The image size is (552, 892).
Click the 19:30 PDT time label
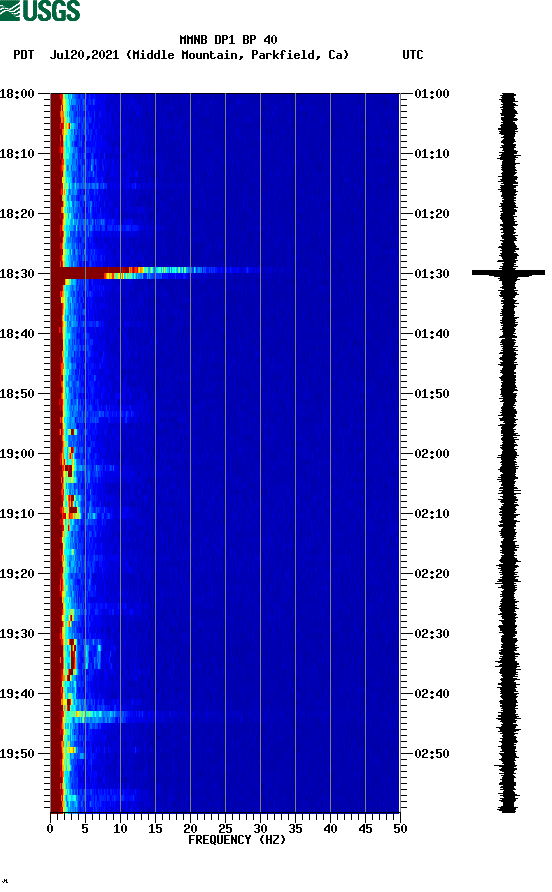point(17,634)
